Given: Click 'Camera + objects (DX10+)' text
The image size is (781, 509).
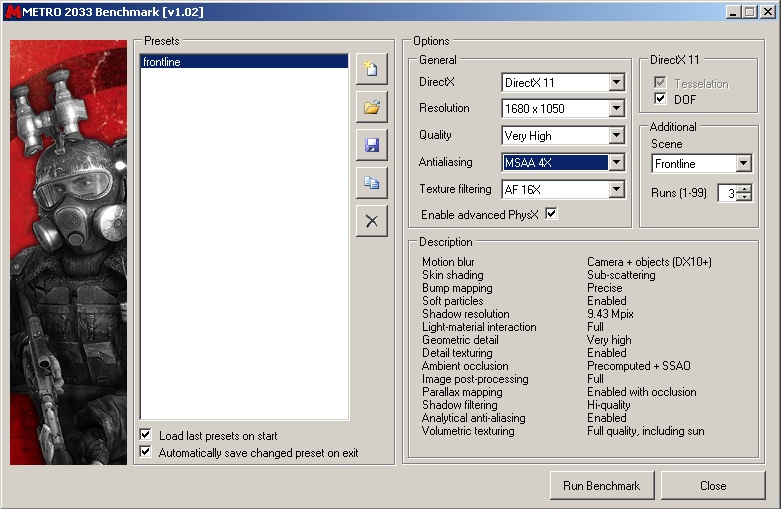Looking at the screenshot, I should (649, 262).
